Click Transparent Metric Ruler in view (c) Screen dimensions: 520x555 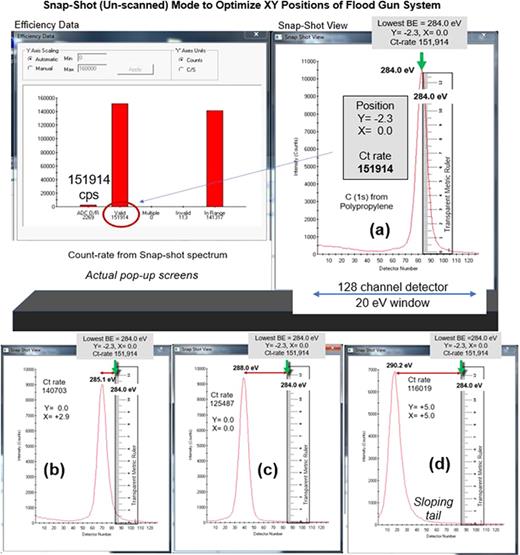[298, 445]
